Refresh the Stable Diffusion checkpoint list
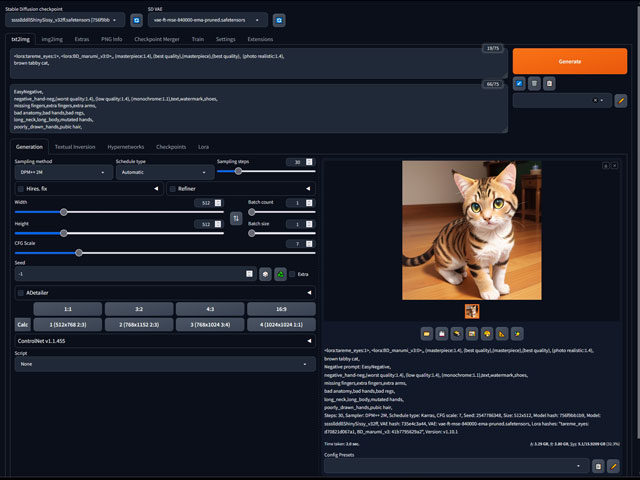The width and height of the screenshot is (640, 480). coord(136,19)
